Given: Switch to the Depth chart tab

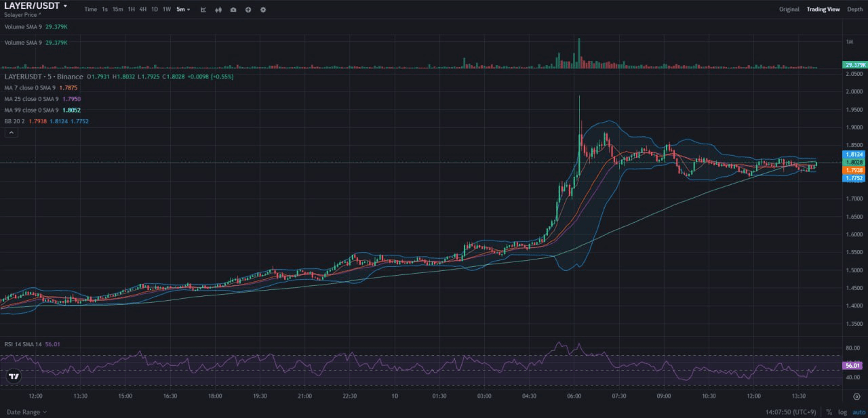Looking at the screenshot, I should 854,9.
